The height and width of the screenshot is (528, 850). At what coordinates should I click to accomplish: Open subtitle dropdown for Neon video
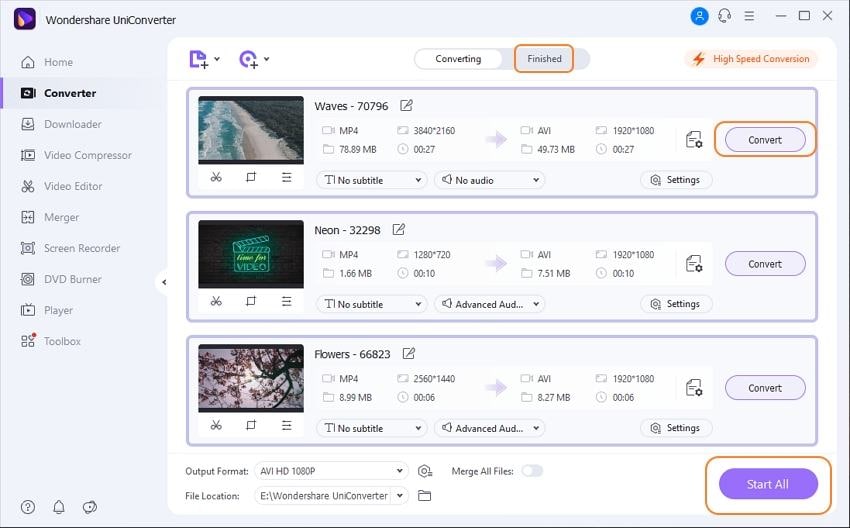[x=372, y=304]
